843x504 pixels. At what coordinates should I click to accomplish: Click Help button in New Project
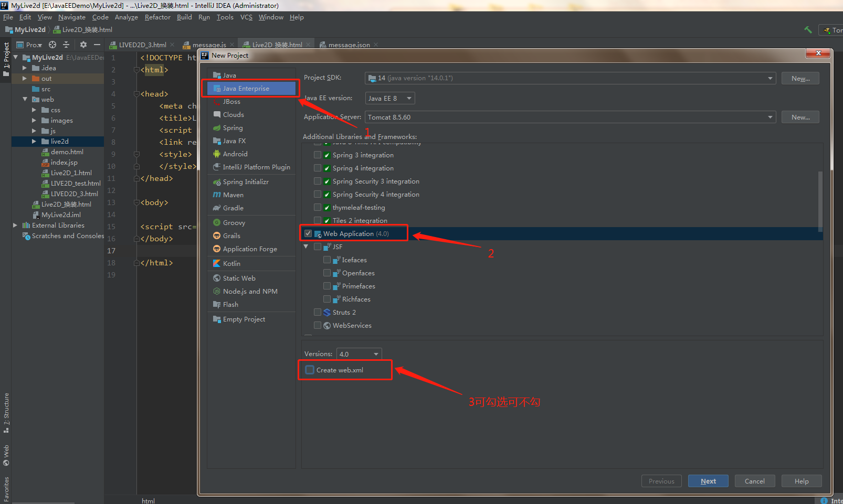[x=802, y=481]
